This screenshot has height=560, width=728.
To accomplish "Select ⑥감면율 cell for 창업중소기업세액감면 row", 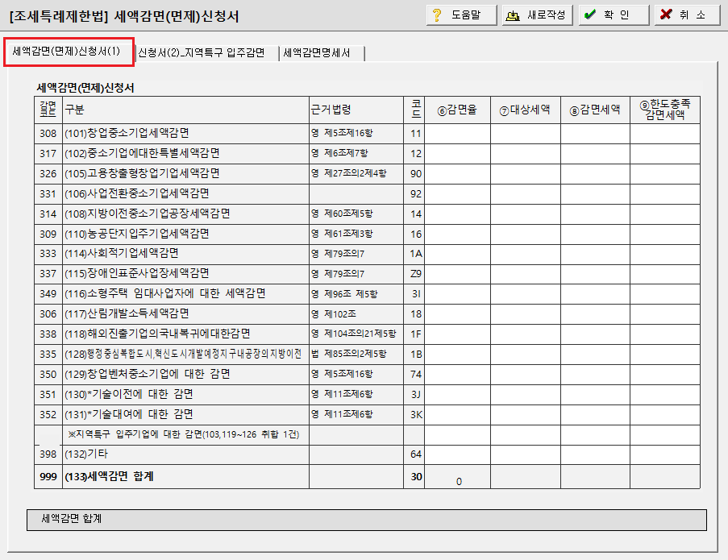I will tap(457, 134).
